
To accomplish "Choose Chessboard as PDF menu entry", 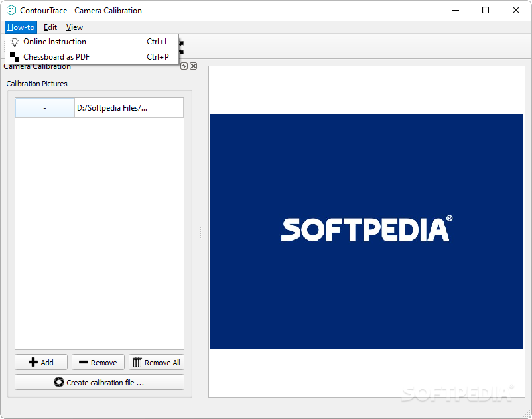I will 92,56.
